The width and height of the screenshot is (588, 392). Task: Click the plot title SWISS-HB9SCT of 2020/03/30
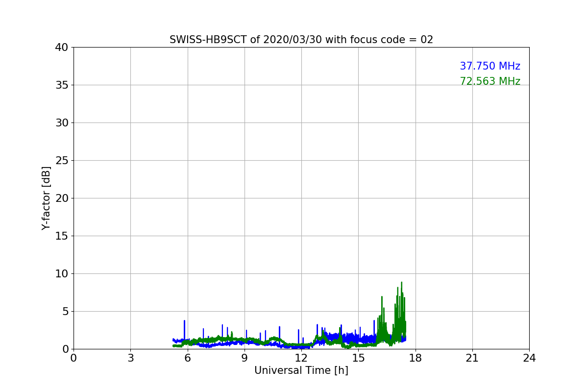click(301, 40)
